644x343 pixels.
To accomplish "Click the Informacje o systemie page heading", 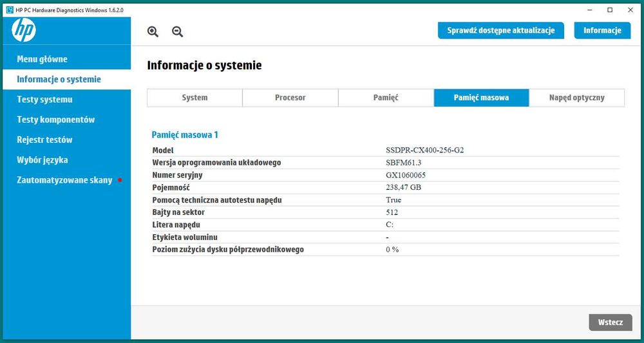I will (204, 66).
